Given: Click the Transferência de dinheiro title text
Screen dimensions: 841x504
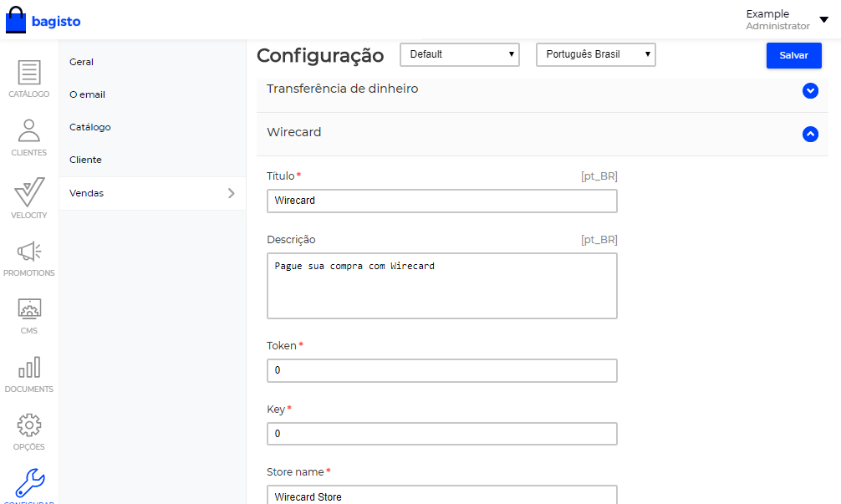Looking at the screenshot, I should click(342, 89).
